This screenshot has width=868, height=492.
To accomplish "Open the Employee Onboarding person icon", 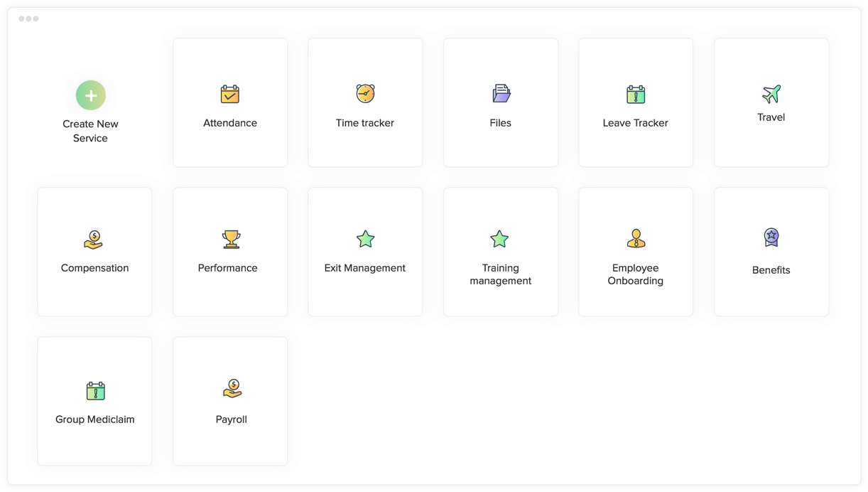I will tap(636, 238).
